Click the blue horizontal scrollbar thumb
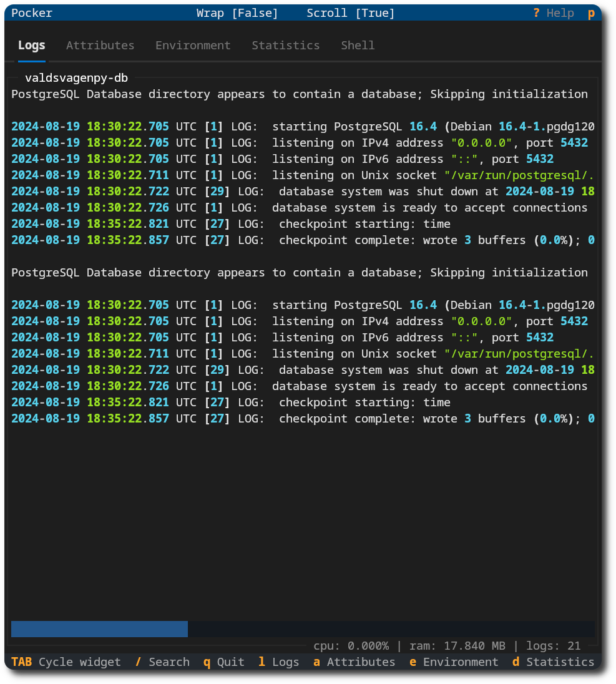 99,629
